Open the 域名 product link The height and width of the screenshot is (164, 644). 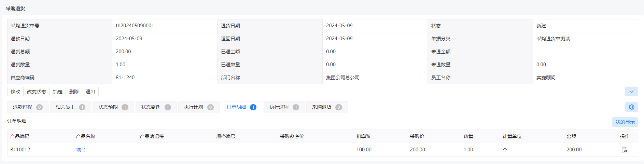(x=81, y=150)
